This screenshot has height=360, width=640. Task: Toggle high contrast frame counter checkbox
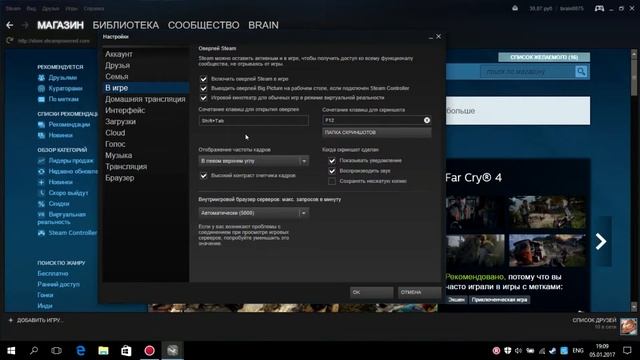(203, 176)
